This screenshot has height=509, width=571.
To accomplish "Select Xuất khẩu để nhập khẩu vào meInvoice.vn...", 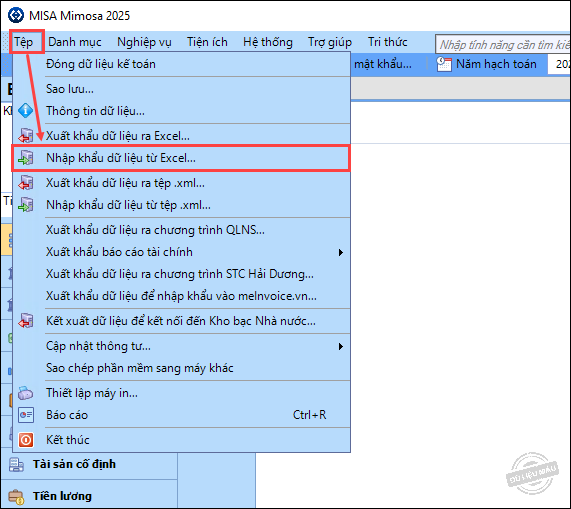I will click(x=181, y=296).
